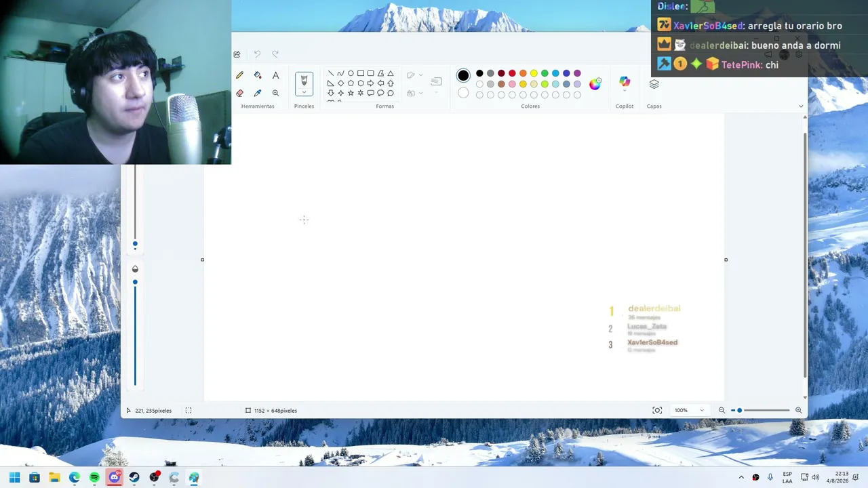
Task: Click the Paint vertical scrollbar
Action: pos(805,256)
